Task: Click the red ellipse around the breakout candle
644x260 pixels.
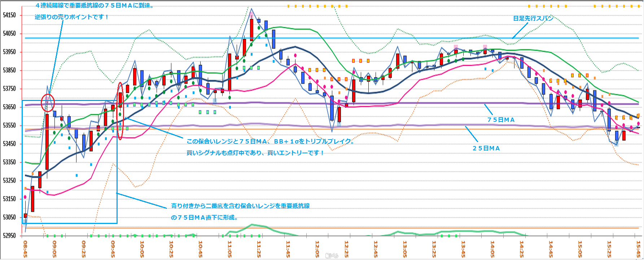Action: [x=121, y=111]
